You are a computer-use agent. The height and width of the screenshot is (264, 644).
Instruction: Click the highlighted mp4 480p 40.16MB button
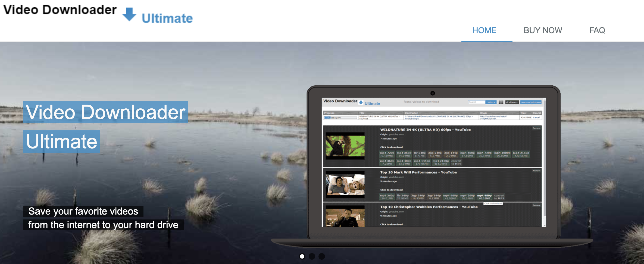pyautogui.click(x=484, y=197)
